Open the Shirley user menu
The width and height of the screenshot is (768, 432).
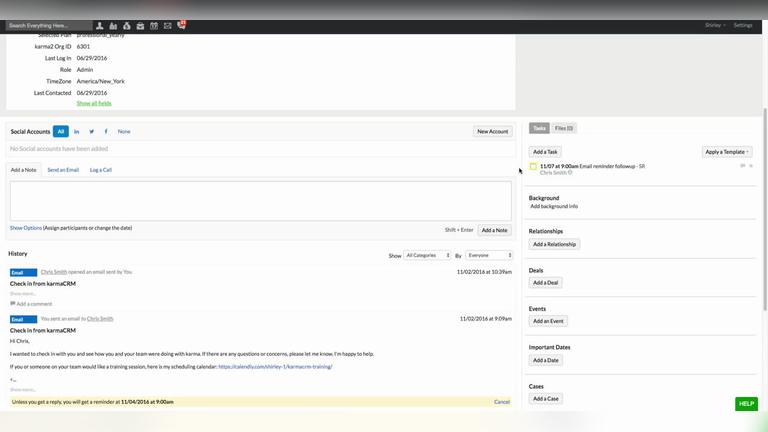pyautogui.click(x=715, y=25)
